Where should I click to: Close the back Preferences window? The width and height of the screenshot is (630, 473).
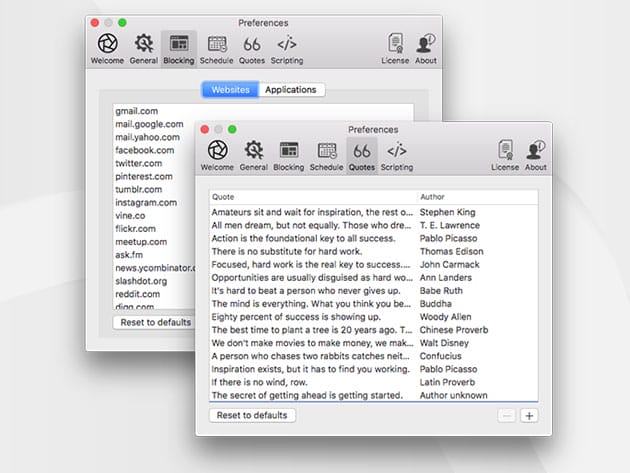tap(95, 23)
